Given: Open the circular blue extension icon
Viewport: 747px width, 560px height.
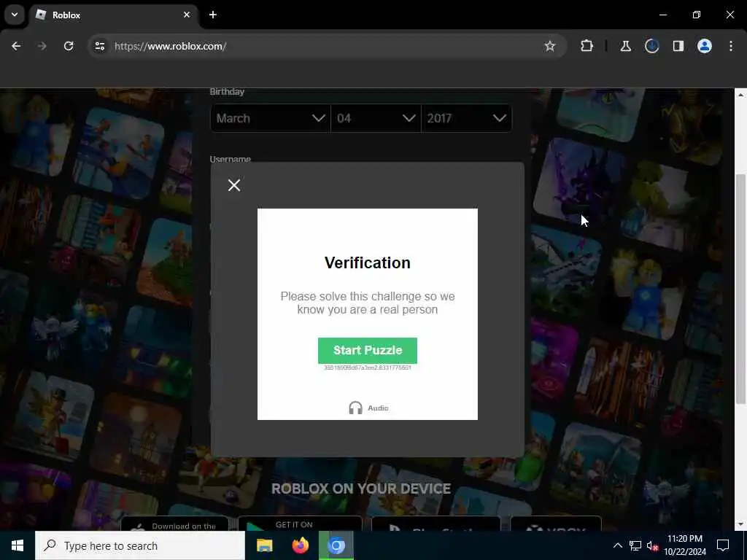Looking at the screenshot, I should pos(651,46).
